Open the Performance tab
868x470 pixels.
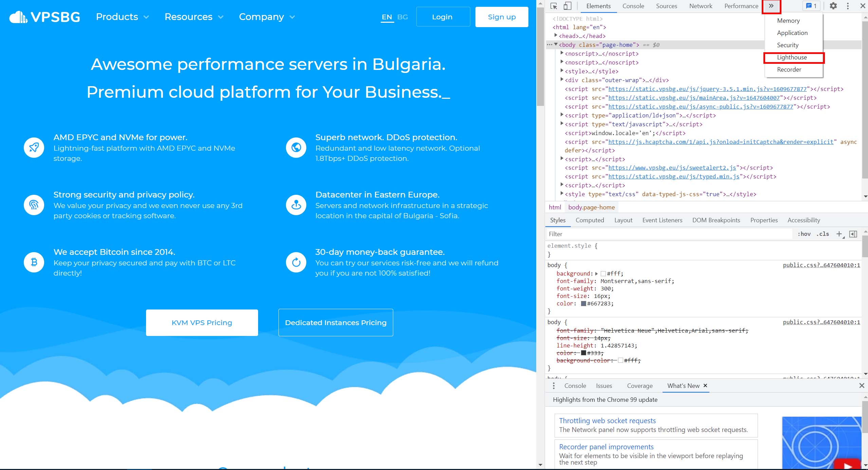(741, 6)
